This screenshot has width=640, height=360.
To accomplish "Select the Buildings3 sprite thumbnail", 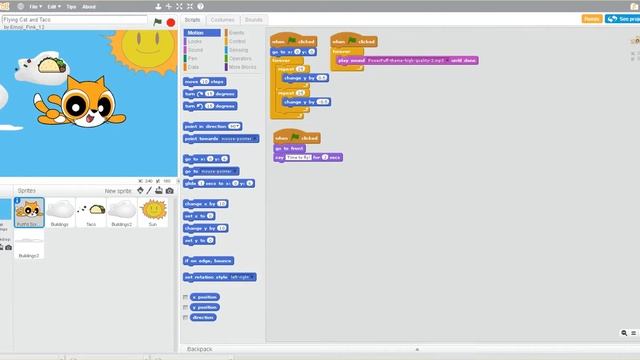I will pos(29,244).
